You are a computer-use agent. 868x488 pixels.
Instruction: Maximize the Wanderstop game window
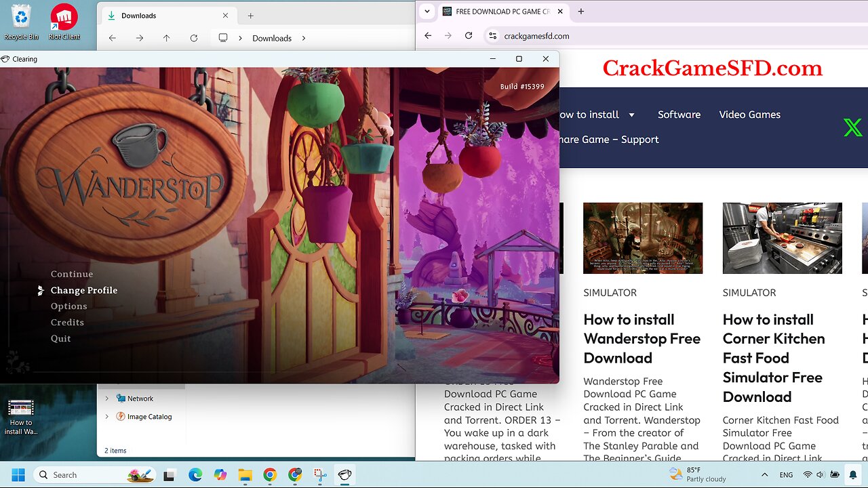(519, 59)
